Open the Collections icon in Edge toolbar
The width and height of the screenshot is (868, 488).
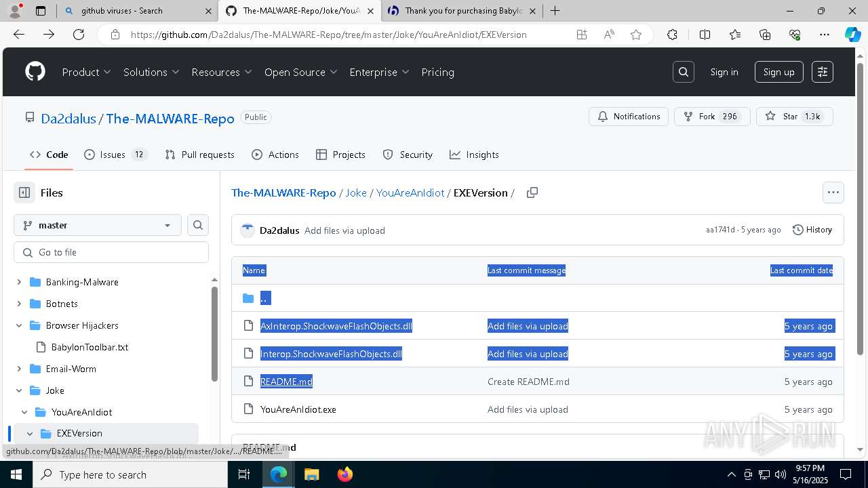[x=765, y=35]
